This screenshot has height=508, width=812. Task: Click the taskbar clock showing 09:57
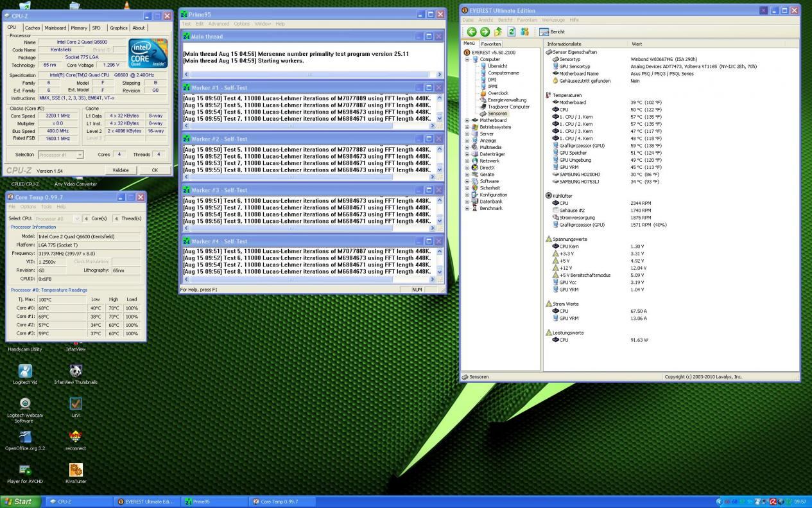800,502
